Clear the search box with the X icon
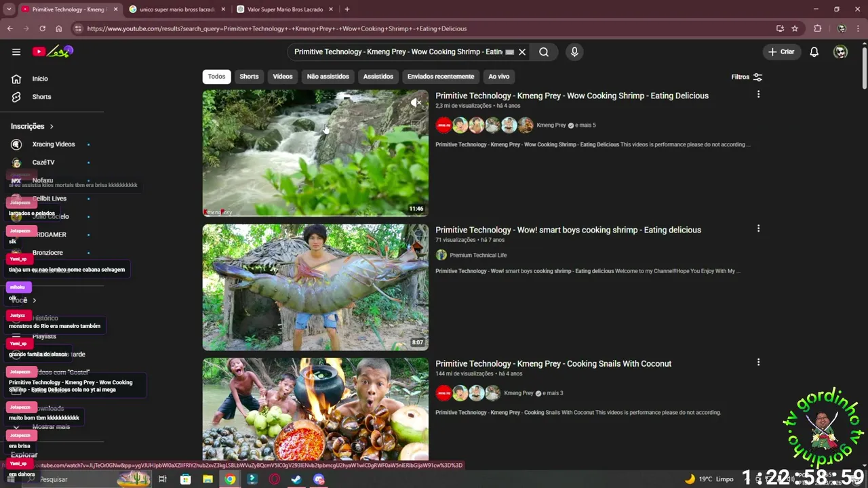This screenshot has height=488, width=868. pos(522,52)
